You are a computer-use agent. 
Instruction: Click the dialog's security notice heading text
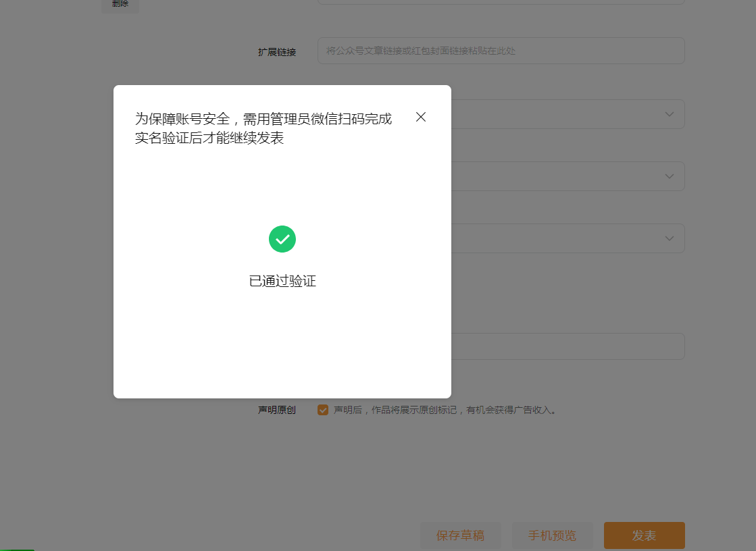[263, 128]
